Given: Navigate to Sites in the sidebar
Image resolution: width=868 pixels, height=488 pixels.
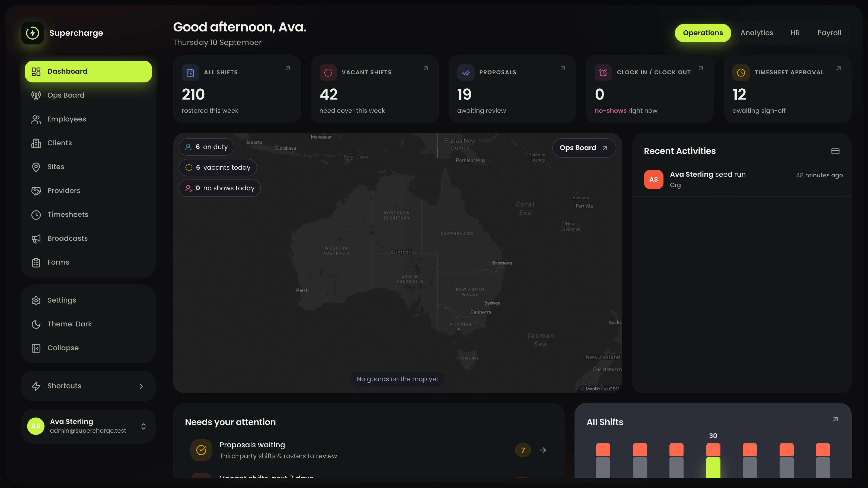Looking at the screenshot, I should 88,167.
